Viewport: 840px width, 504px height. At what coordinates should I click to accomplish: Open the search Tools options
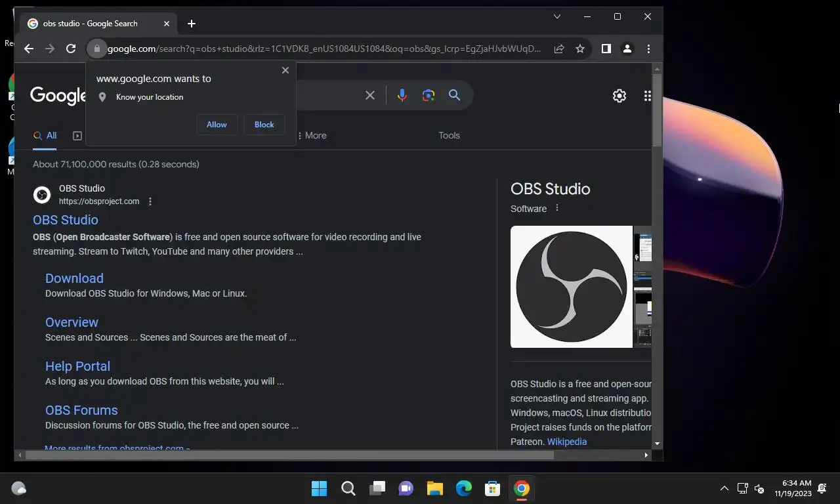450,135
